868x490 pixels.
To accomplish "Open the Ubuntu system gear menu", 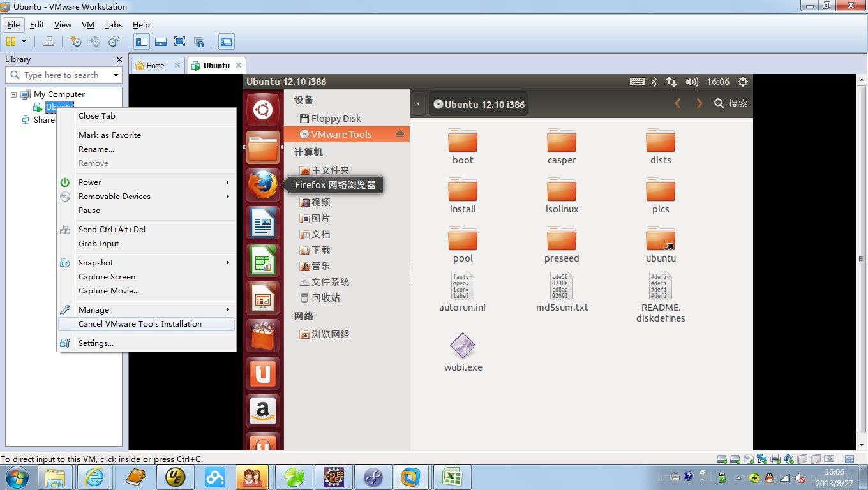I will point(742,82).
